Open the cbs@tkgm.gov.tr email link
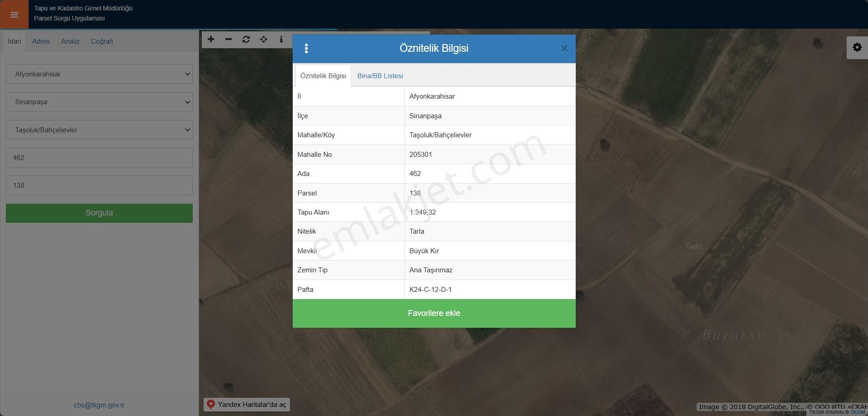The width and height of the screenshot is (868, 416). (x=99, y=405)
